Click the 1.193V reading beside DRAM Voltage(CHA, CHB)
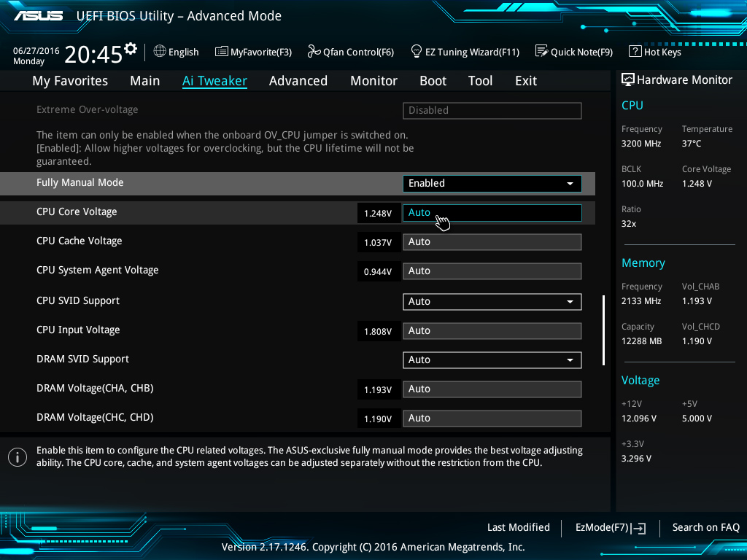 click(x=378, y=389)
